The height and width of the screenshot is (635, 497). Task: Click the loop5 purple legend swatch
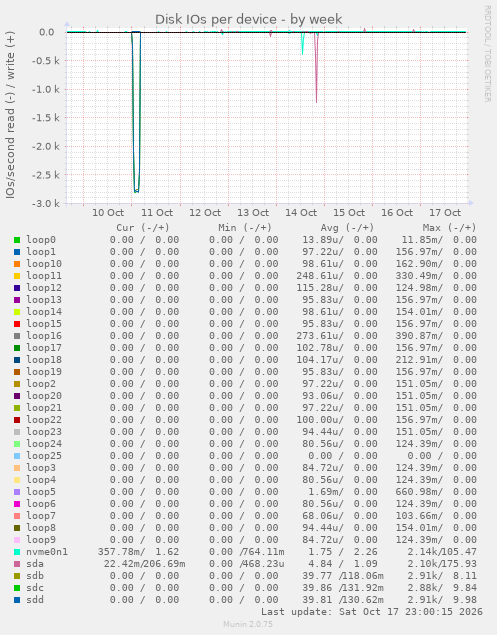click(17, 492)
